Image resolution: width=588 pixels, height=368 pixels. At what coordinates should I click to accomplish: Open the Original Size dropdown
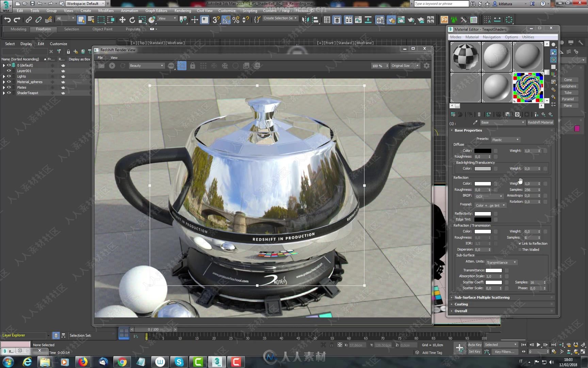405,65
